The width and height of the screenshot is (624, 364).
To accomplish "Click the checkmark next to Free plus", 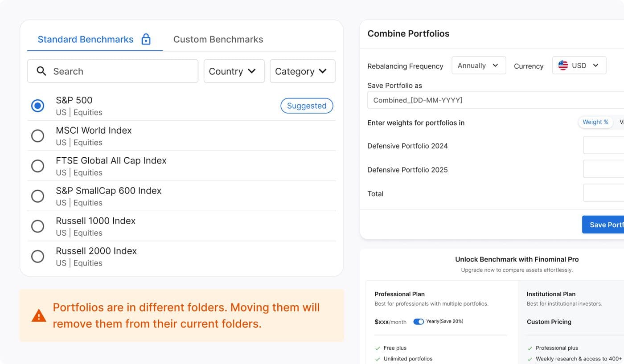I will (378, 348).
